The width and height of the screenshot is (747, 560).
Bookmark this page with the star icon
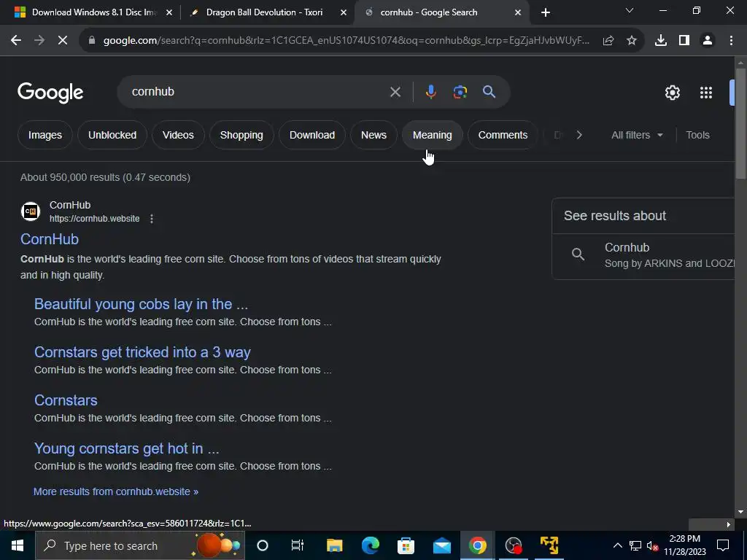[632, 41]
